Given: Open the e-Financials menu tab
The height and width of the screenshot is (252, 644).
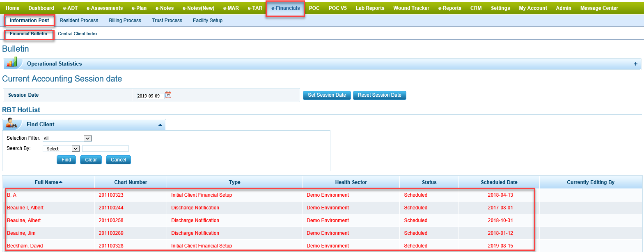Looking at the screenshot, I should [285, 8].
